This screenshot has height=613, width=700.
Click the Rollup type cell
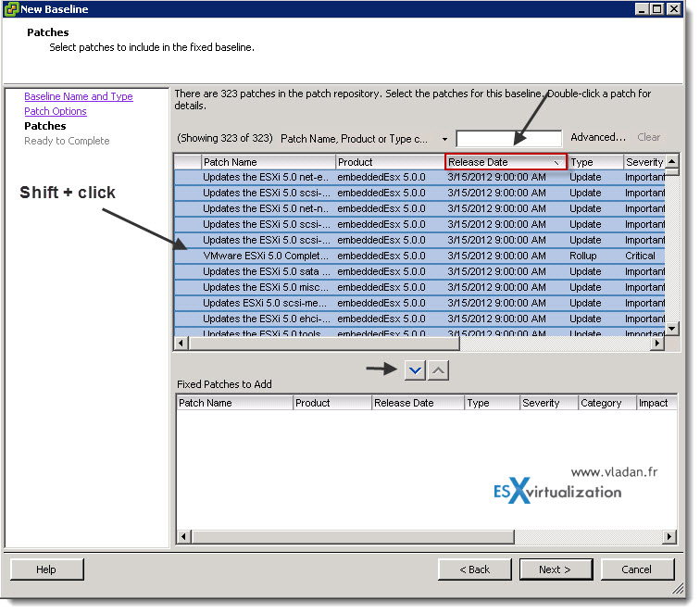582,256
